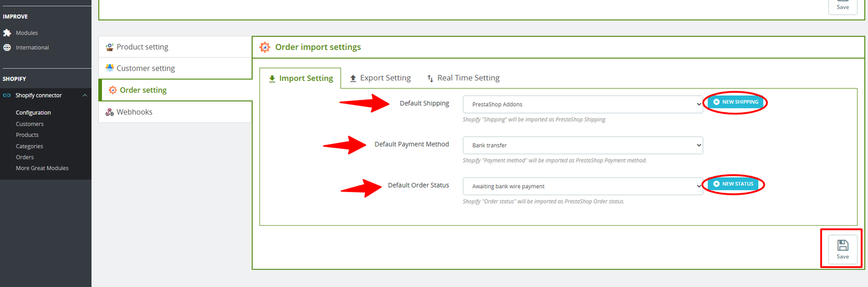Go to Configuration submenu
868x287 pixels.
click(33, 113)
